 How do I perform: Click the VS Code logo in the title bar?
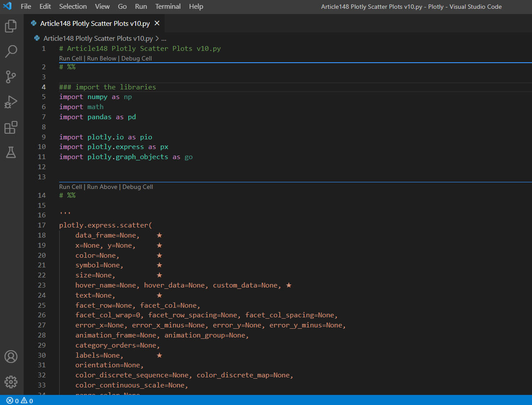click(7, 7)
